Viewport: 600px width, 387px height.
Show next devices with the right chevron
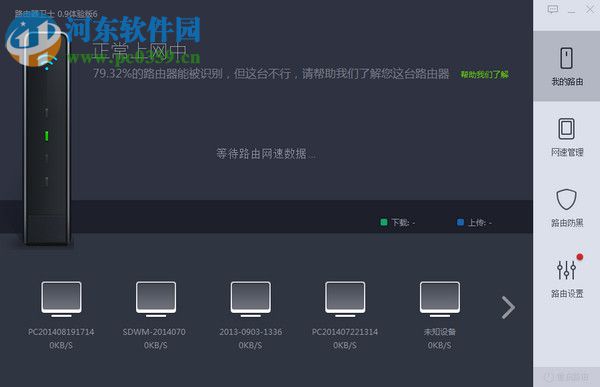coord(509,307)
